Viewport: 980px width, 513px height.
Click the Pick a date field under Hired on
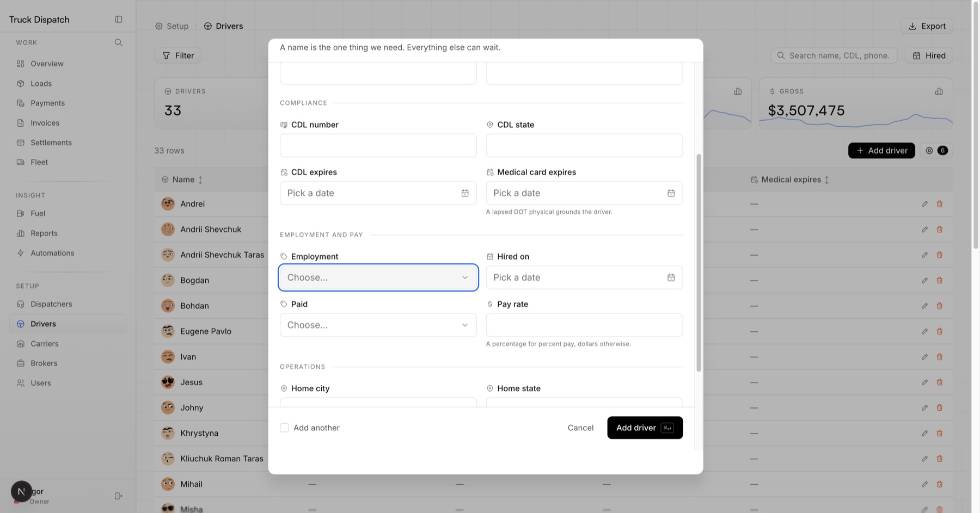pyautogui.click(x=584, y=277)
